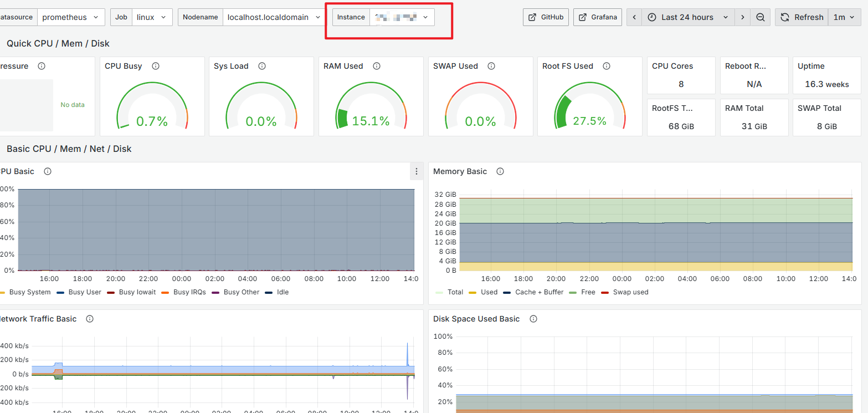Toggle the Cache + Buffer legend series
Screen dimensions: 868x413
539,292
